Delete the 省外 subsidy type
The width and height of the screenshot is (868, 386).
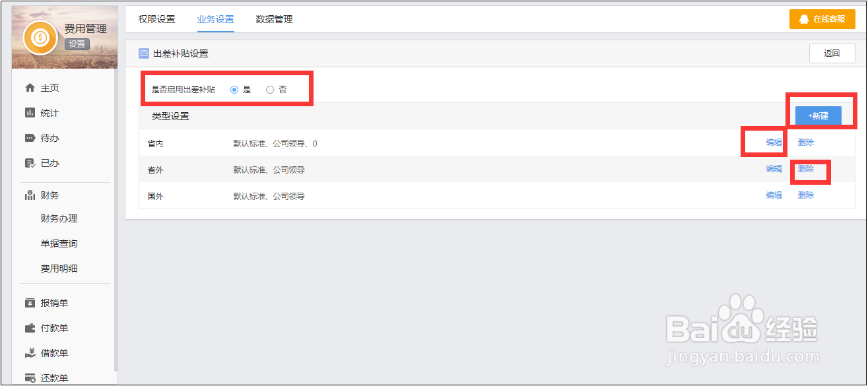tap(806, 169)
